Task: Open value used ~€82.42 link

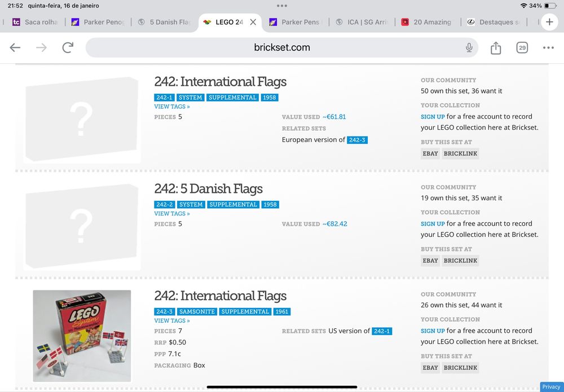Action: [335, 224]
